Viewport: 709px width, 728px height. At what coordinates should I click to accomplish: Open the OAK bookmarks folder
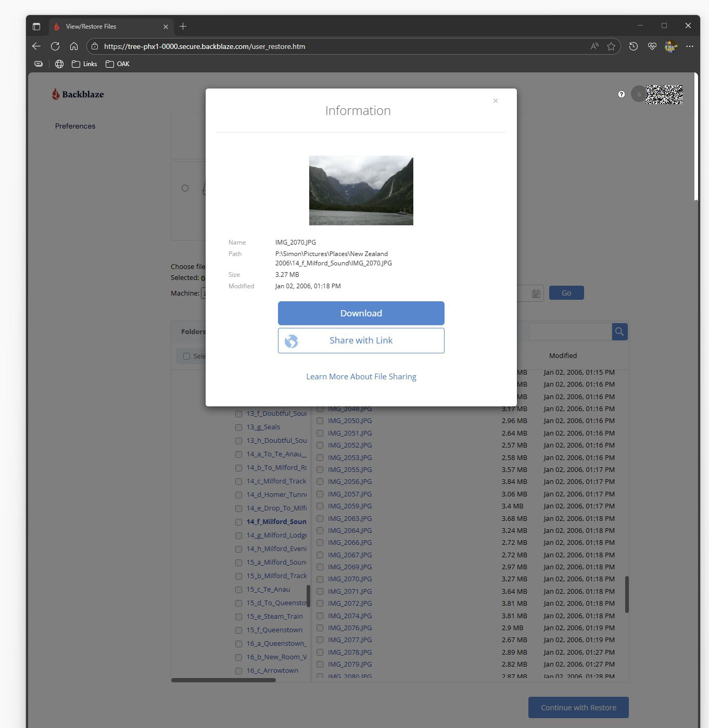[x=118, y=64]
